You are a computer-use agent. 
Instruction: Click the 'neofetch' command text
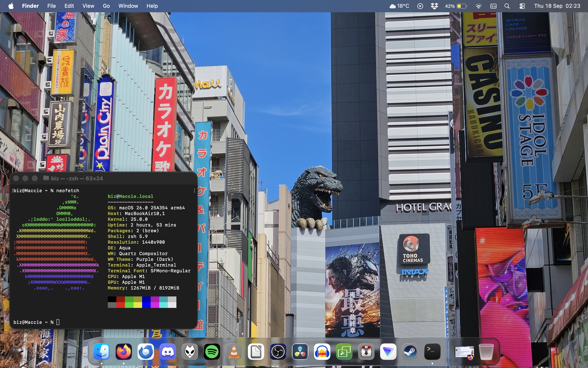68,191
